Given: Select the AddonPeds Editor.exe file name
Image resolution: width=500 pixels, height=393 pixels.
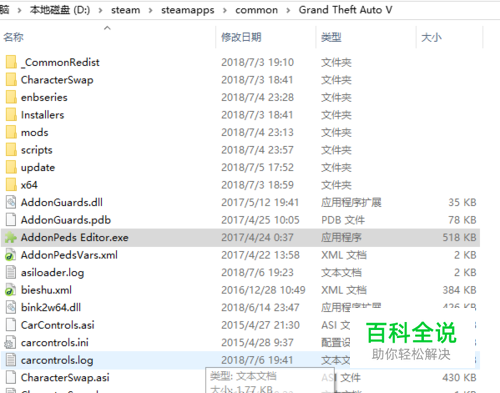Looking at the screenshot, I should (x=74, y=237).
